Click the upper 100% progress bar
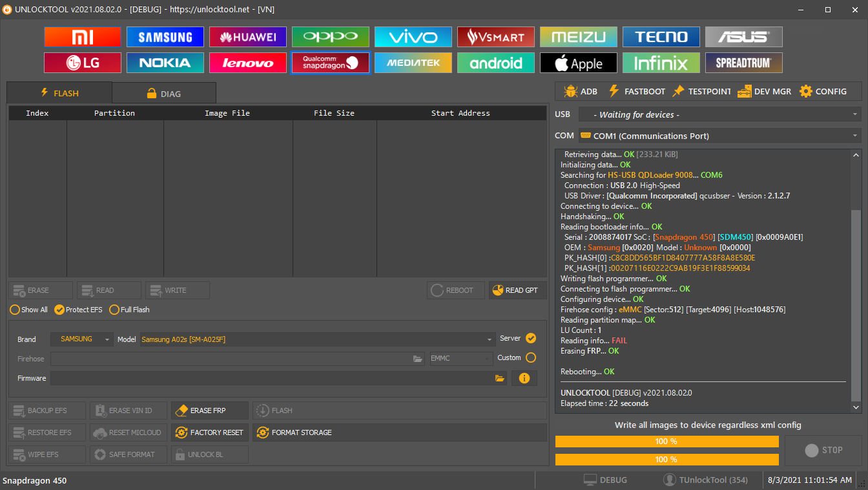Viewport: 868px width, 490px height. 666,442
